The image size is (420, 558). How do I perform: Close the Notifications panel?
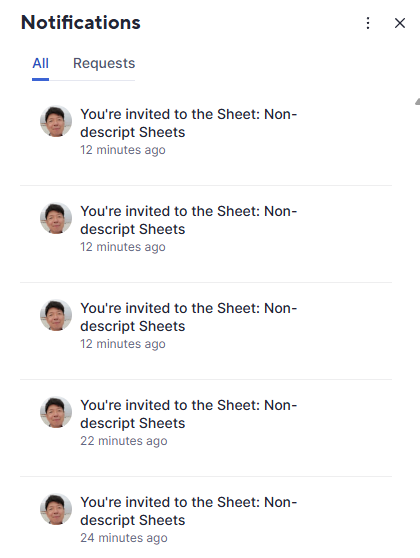pos(400,23)
